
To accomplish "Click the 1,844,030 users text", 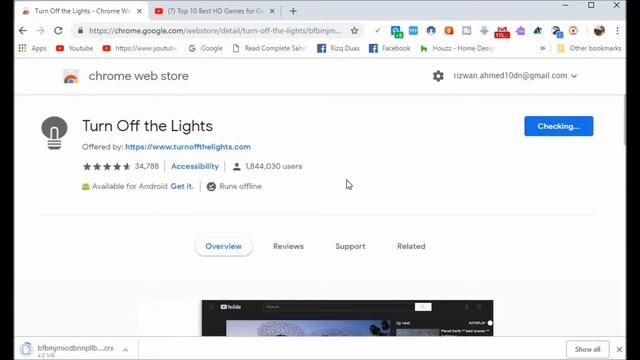I will pyautogui.click(x=273, y=167).
